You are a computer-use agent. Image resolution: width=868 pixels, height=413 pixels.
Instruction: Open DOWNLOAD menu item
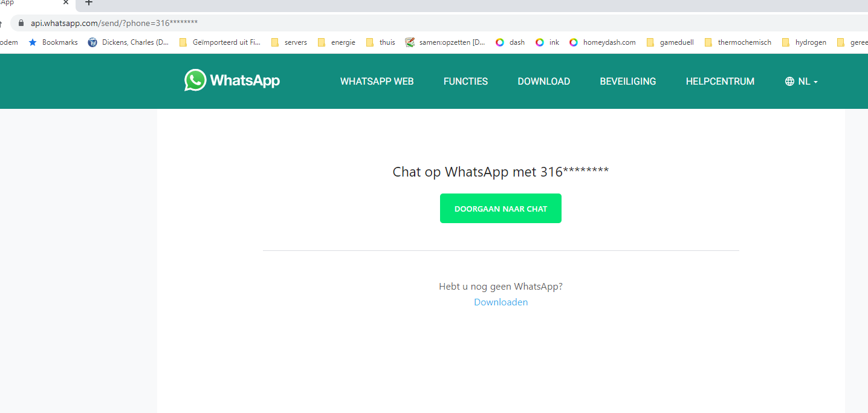click(543, 81)
